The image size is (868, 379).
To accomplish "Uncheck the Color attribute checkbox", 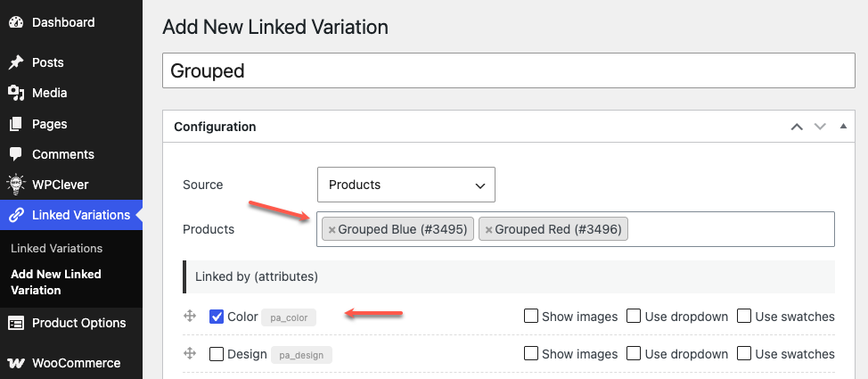I will pyautogui.click(x=217, y=317).
